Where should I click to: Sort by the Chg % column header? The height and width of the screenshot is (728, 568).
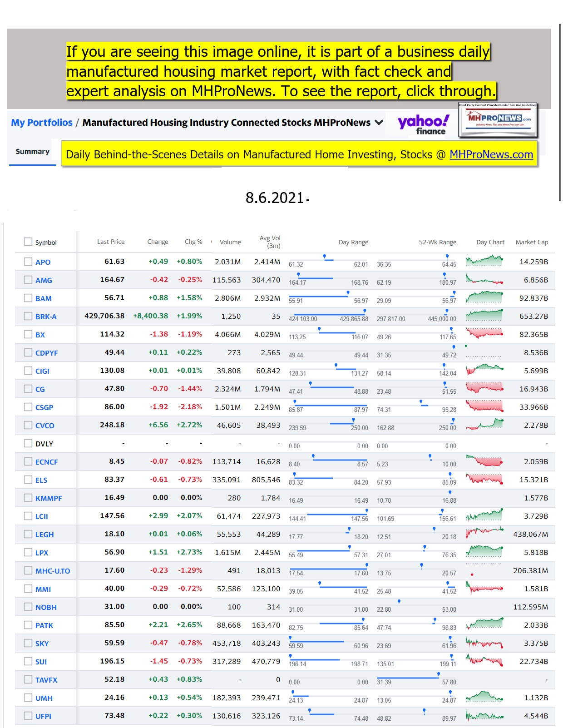(193, 242)
